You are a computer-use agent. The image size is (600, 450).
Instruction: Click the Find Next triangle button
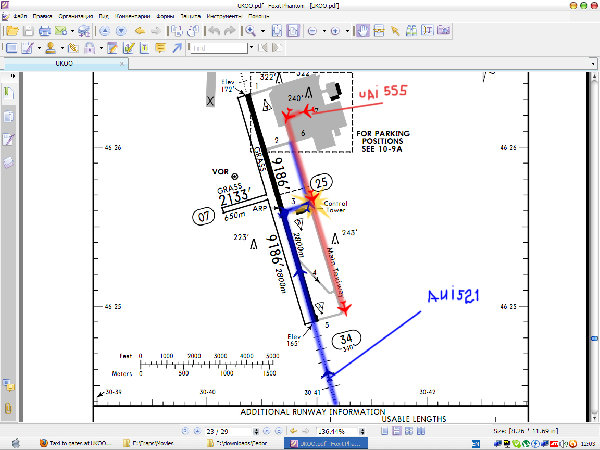tap(276, 48)
